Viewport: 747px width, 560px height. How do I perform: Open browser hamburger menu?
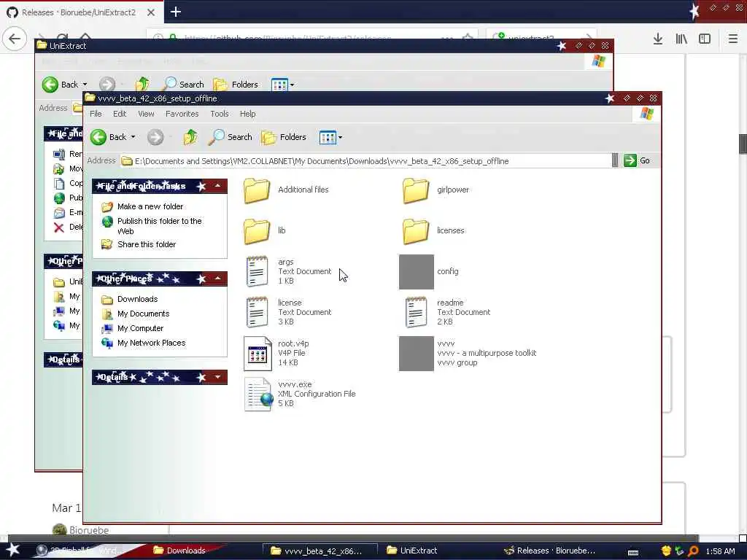pyautogui.click(x=733, y=39)
